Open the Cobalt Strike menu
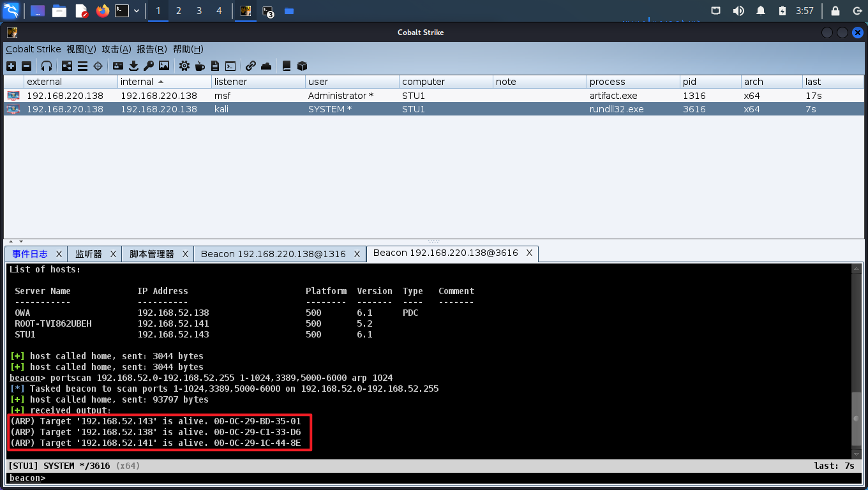Image resolution: width=868 pixels, height=490 pixels. click(x=33, y=49)
